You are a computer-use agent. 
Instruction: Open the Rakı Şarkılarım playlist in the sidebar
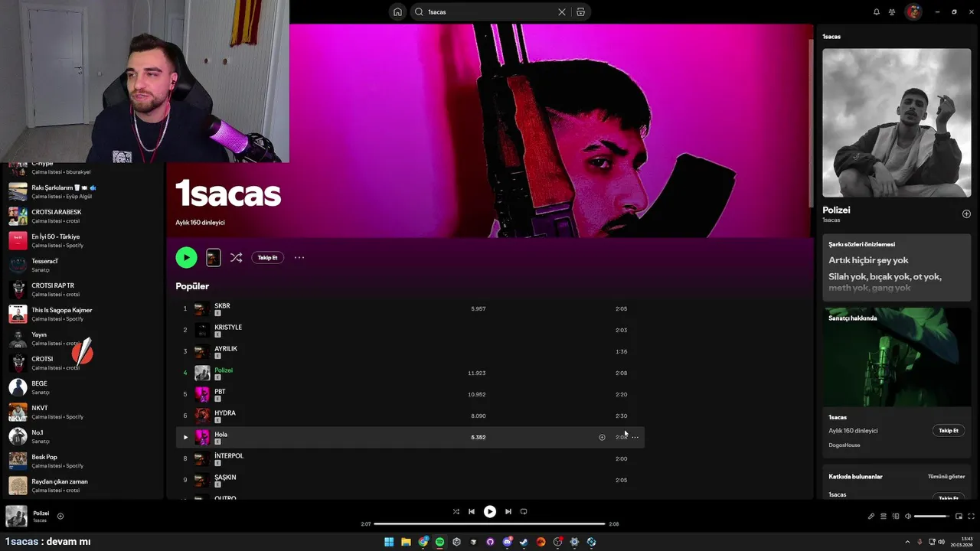pyautogui.click(x=84, y=191)
